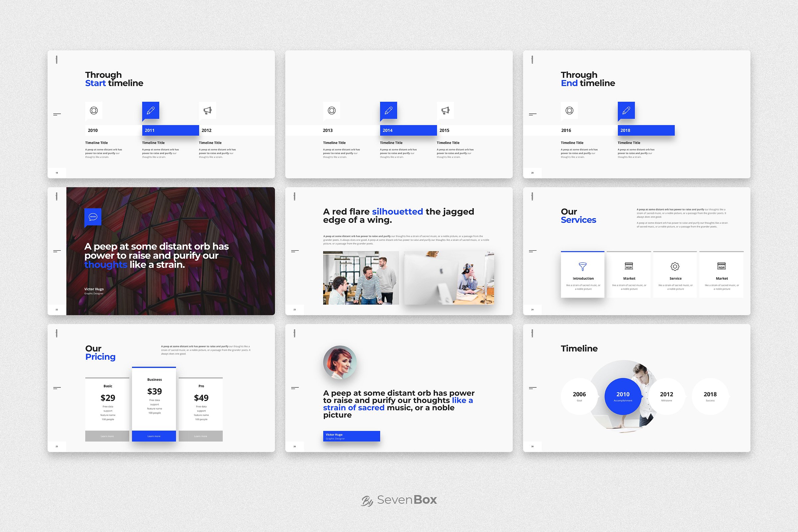
Task: Select the circle target icon on 2010 timeline
Action: (94, 110)
